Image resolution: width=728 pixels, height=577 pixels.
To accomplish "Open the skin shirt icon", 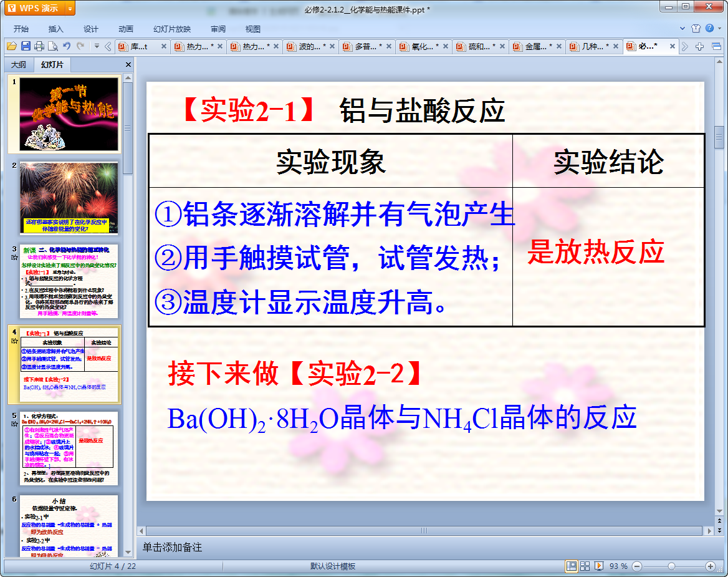I will click(x=696, y=29).
